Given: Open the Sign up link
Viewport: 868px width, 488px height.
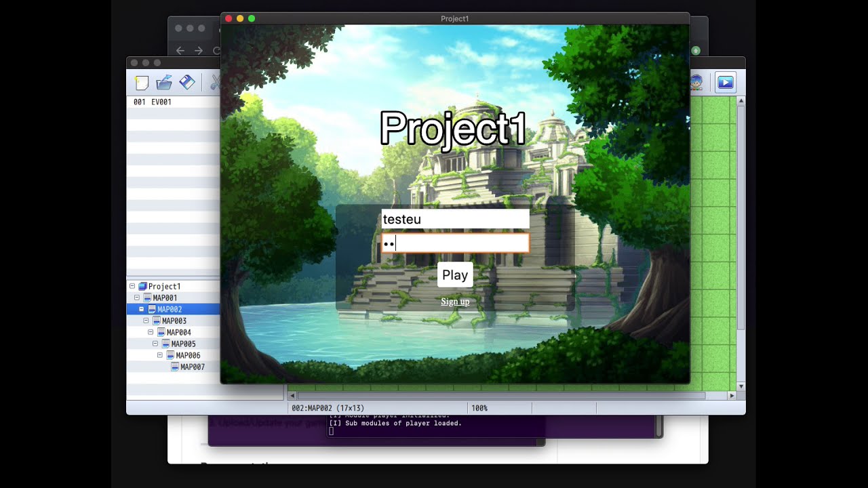Looking at the screenshot, I should (x=455, y=302).
